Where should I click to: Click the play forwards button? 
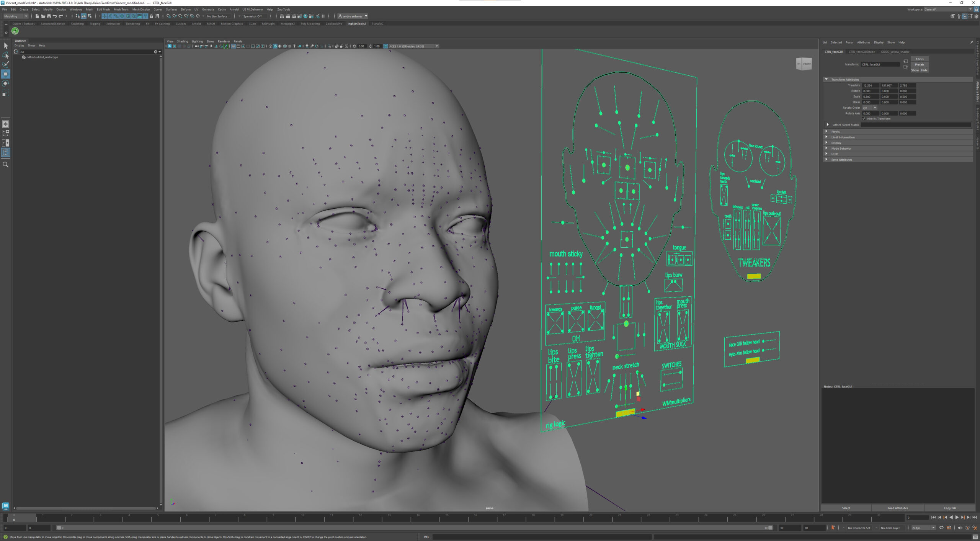point(957,518)
